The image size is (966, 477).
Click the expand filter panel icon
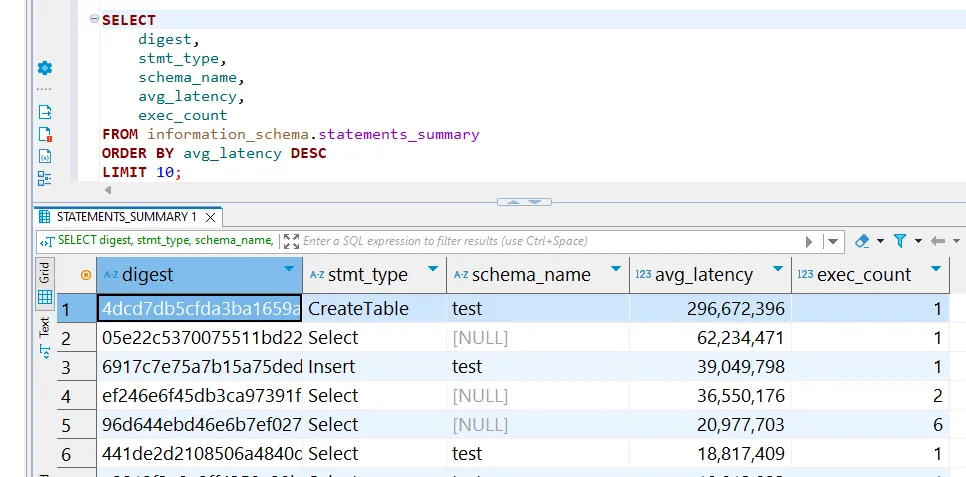291,241
